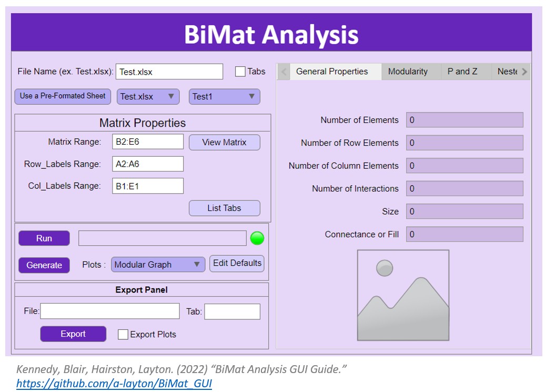Viewport: 546px width, 392px height.
Task: Click the image placeholder thumbnail
Action: pos(403,295)
